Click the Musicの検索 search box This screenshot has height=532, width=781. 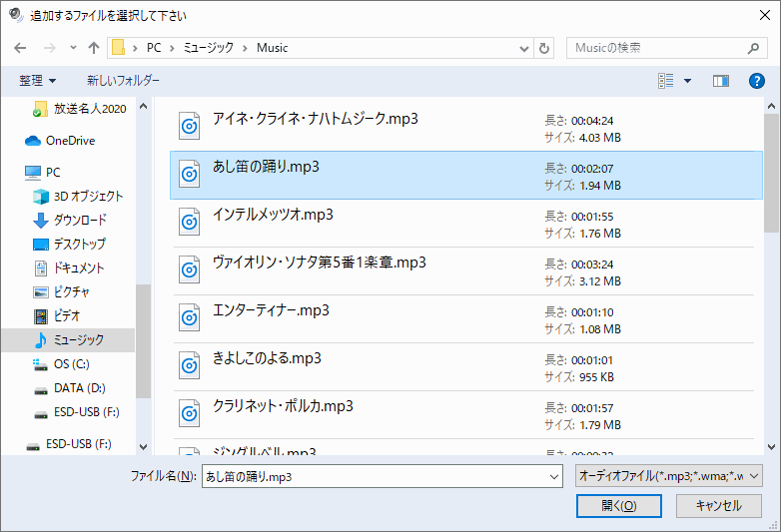pos(659,48)
